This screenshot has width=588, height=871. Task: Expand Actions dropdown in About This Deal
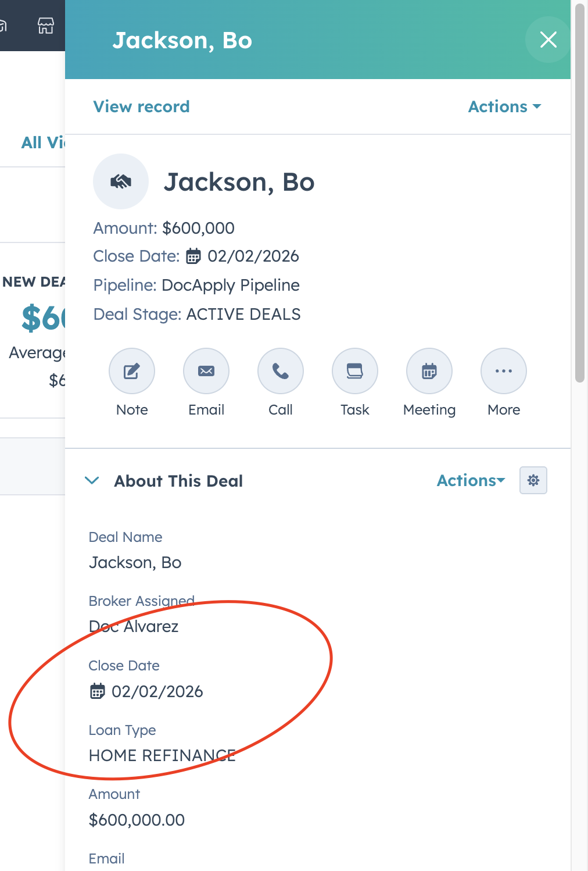tap(471, 481)
